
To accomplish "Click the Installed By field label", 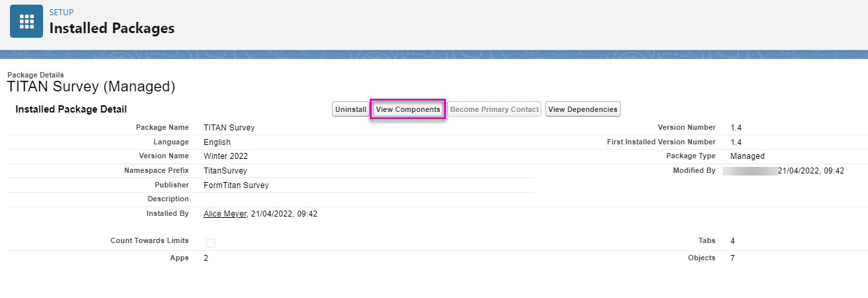I will click(x=168, y=213).
